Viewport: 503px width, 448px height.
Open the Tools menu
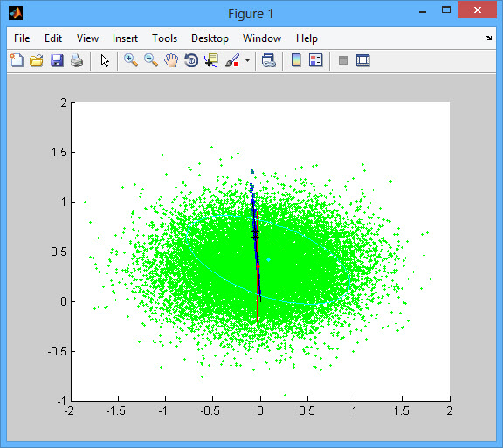point(164,38)
